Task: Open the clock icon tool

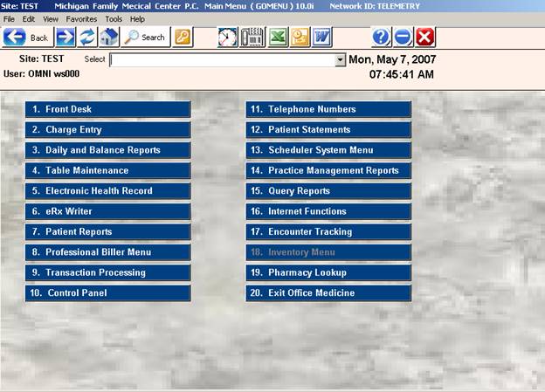Action: (x=227, y=37)
